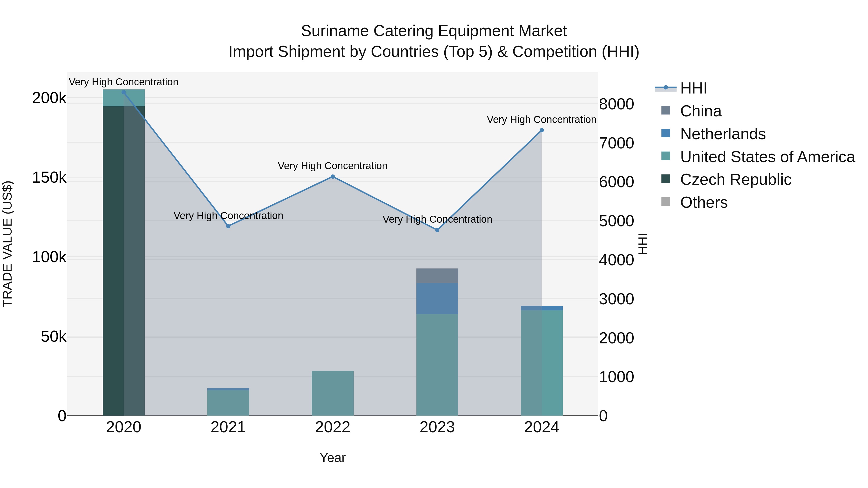Click the Netherlands segment atop 2024 bar
Image resolution: width=868 pixels, height=488 pixels.
[x=542, y=308]
